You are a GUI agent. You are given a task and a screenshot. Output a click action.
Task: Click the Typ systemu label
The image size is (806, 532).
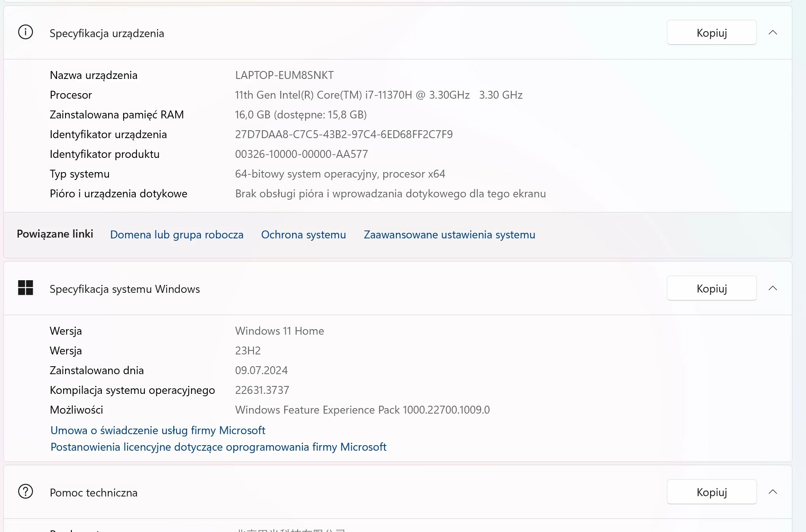(x=80, y=174)
